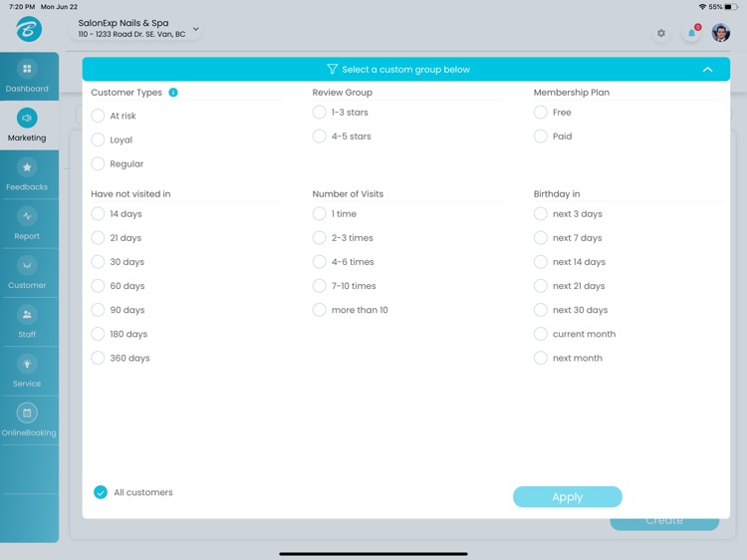Screen dimensions: 747x560
Task: Click the filter funnel icon
Action: tap(332, 69)
